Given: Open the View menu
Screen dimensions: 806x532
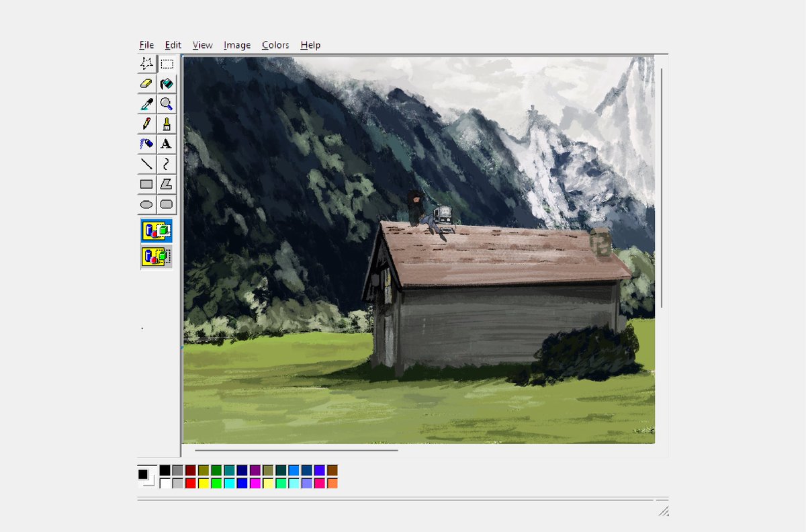Looking at the screenshot, I should click(x=202, y=45).
